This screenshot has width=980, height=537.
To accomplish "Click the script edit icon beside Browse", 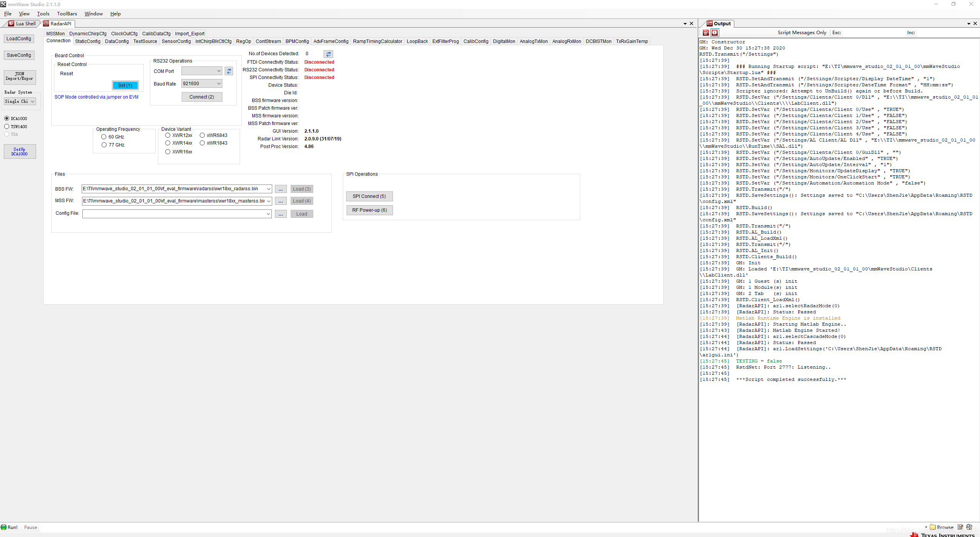I will point(960,527).
